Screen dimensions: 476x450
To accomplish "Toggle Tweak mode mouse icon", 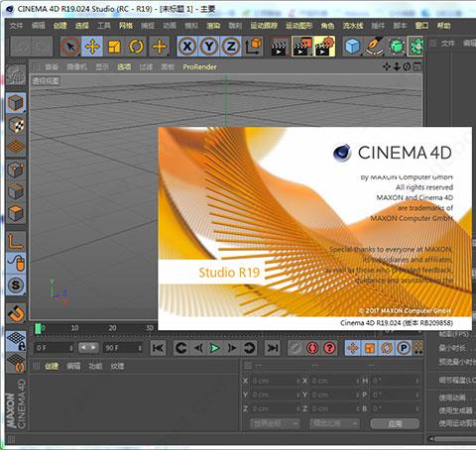I will [x=16, y=263].
